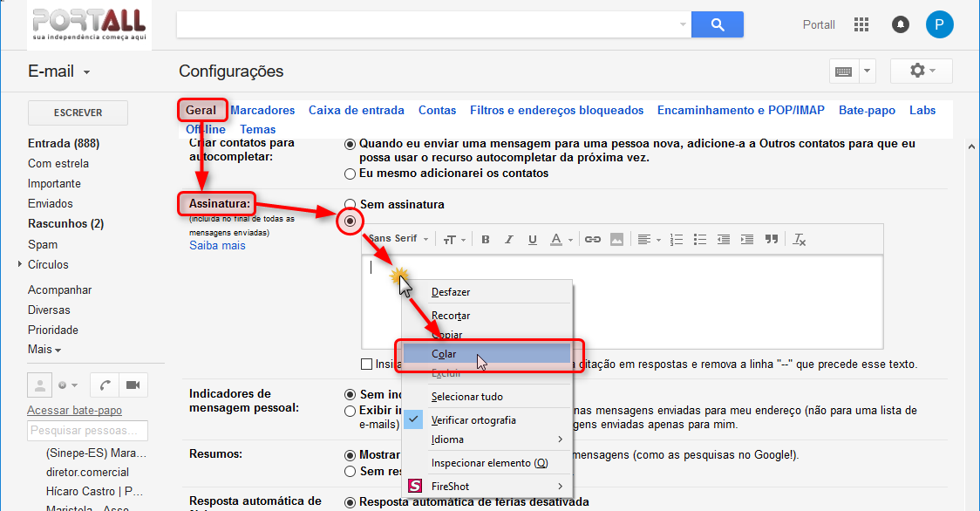Open the 'Saiba mais' signature link
Viewport: 980px width, 511px height.
click(x=217, y=246)
